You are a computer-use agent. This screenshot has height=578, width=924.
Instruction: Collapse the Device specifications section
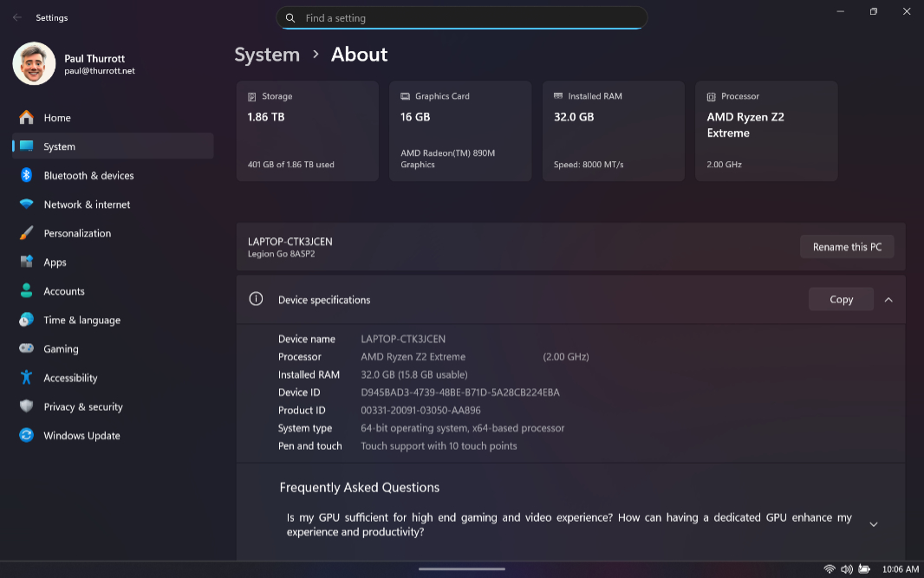coord(888,300)
